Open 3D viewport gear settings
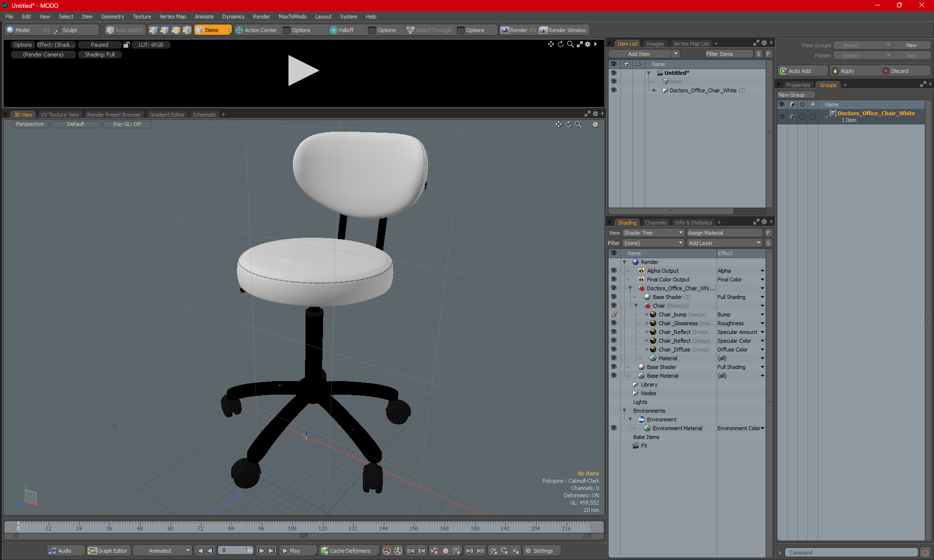This screenshot has width=934, height=560. click(595, 124)
